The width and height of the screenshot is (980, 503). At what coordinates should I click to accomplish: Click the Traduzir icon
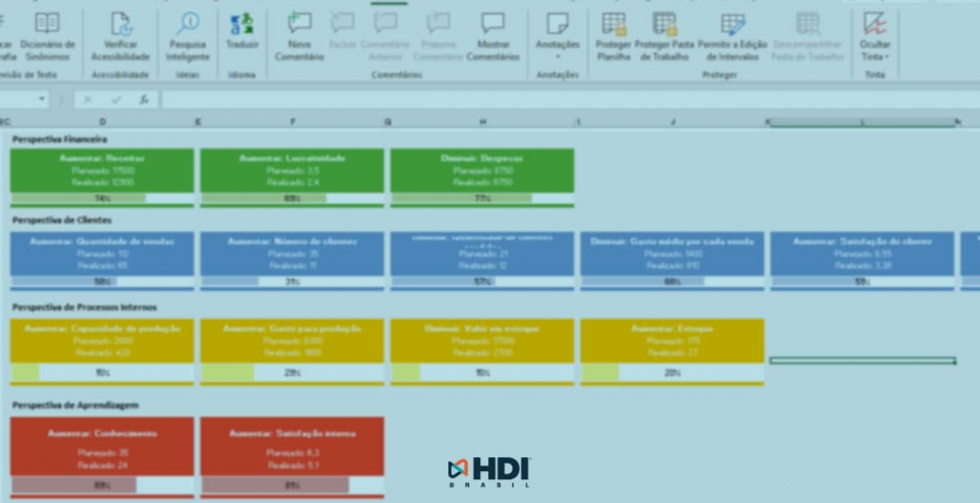click(242, 24)
